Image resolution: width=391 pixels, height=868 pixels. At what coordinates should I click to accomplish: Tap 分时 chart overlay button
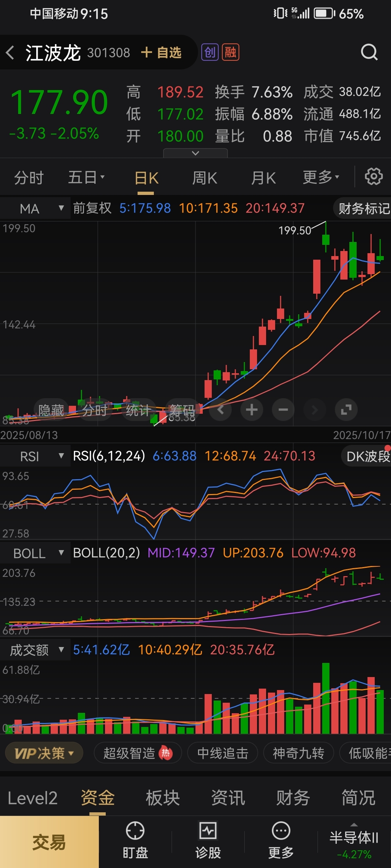(95, 410)
